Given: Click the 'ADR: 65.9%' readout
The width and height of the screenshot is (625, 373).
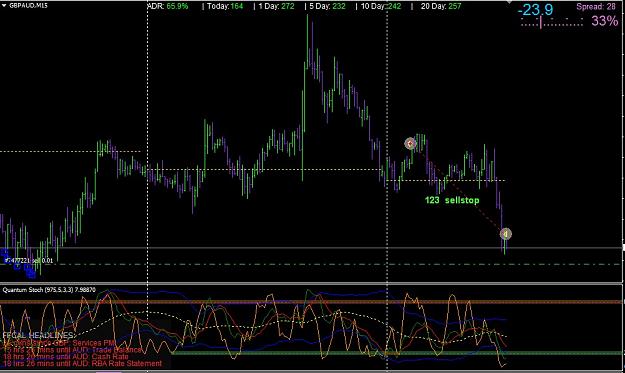Looking at the screenshot, I should (x=168, y=6).
